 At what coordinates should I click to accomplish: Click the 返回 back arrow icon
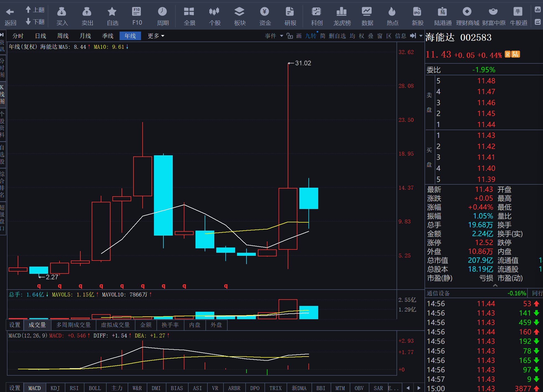click(10, 12)
